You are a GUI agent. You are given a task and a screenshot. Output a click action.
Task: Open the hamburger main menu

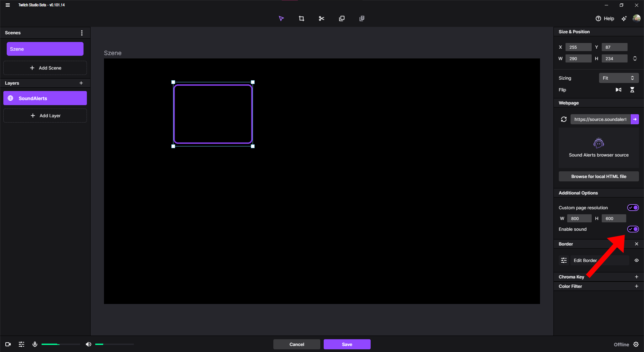(8, 5)
